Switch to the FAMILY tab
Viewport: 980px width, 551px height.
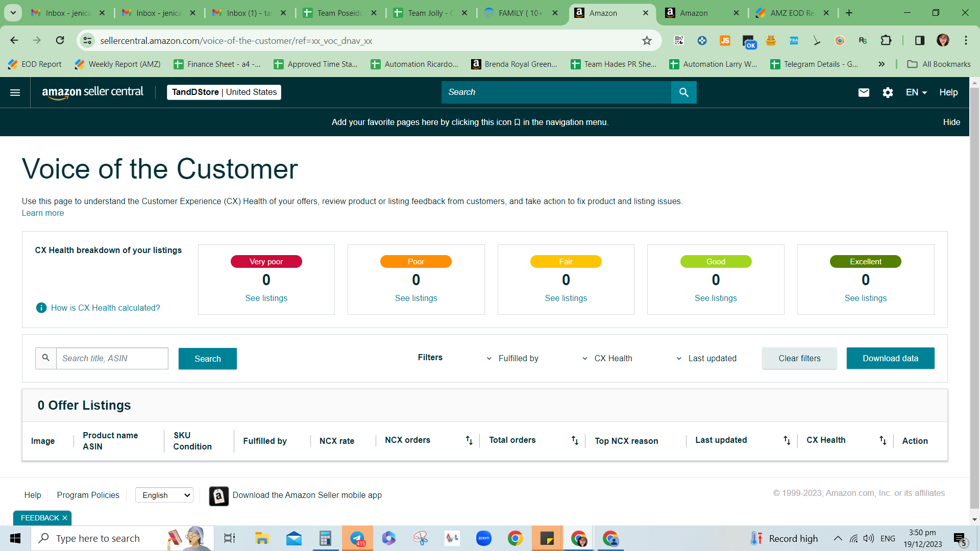521,13
